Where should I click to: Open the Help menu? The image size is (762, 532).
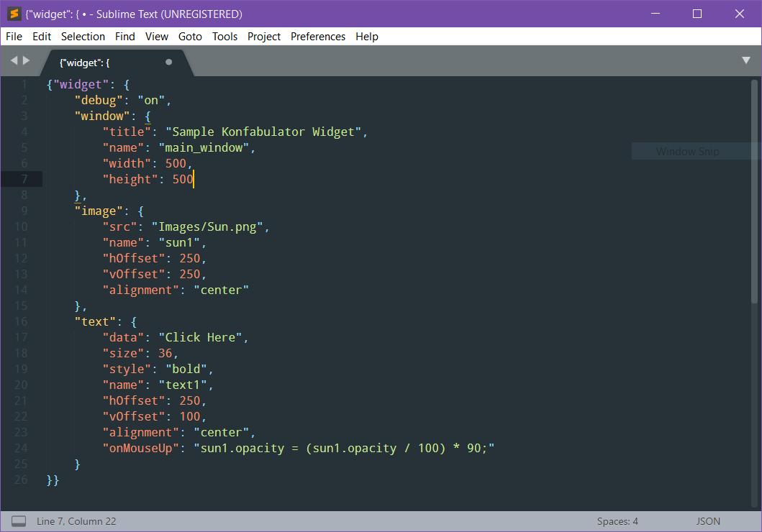click(x=366, y=37)
